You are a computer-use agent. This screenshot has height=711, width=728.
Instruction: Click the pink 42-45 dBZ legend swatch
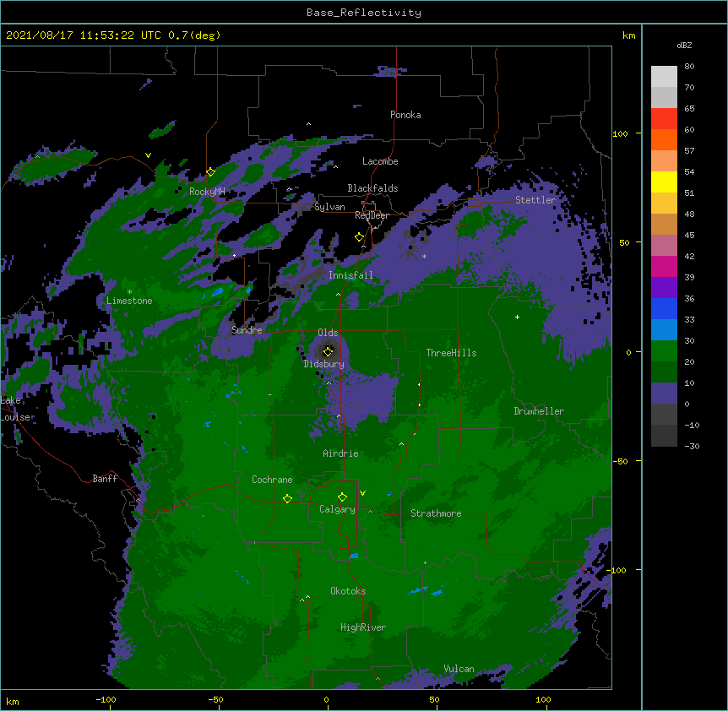coord(664,246)
